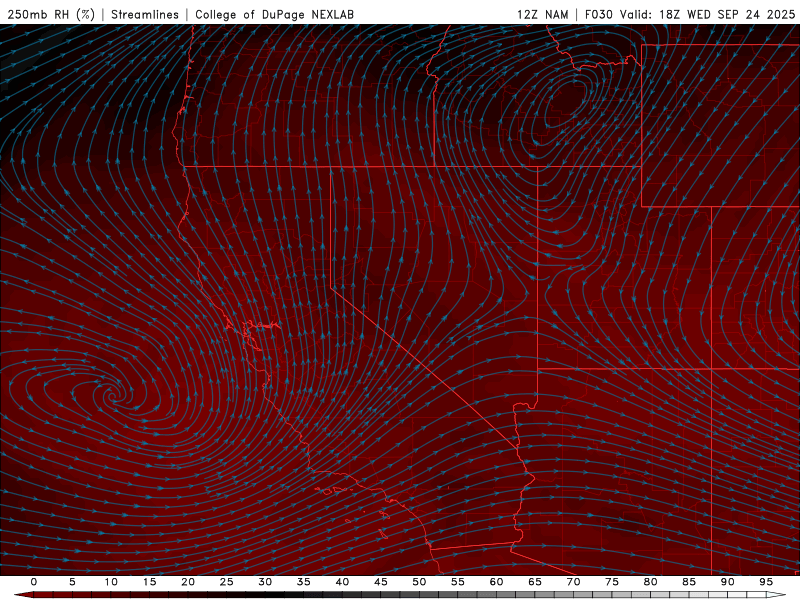
Task: Click the "Valid: 18Z WED SEP 24 2025" text
Action: pos(707,14)
